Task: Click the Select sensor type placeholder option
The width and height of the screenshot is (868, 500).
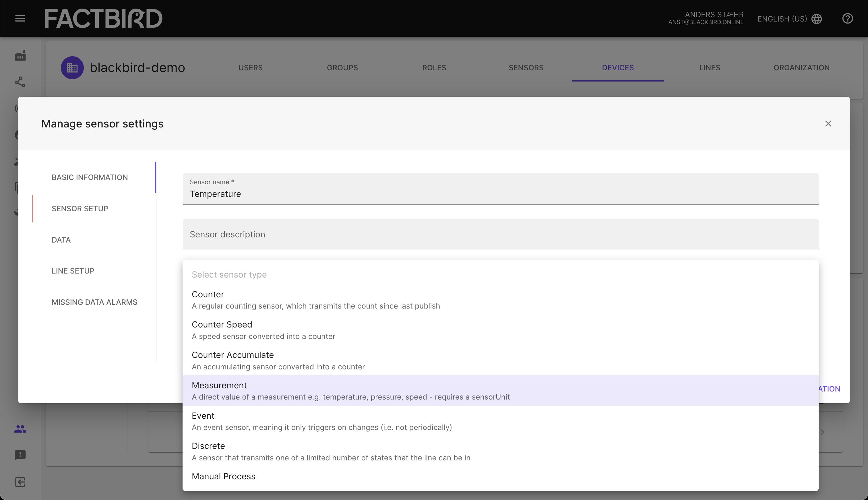Action: [x=500, y=275]
